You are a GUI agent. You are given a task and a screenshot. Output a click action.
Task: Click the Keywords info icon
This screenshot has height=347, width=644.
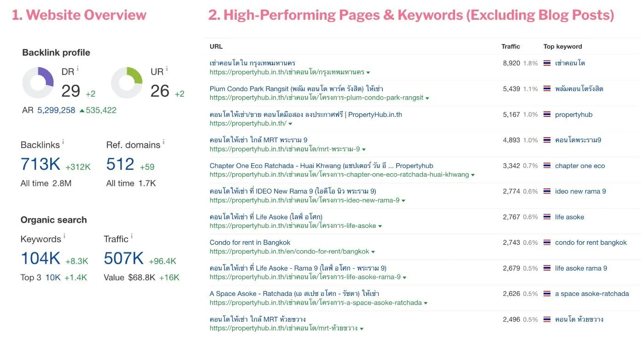tap(64, 237)
